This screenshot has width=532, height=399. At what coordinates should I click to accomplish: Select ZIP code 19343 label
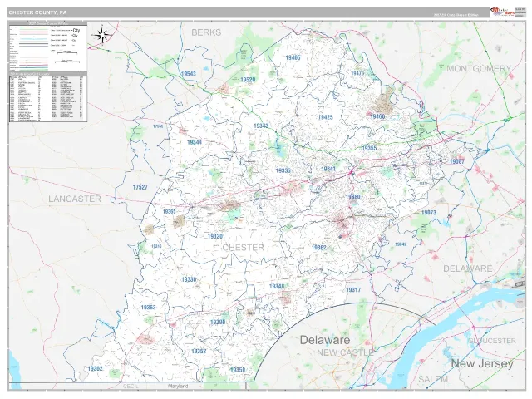261,126
